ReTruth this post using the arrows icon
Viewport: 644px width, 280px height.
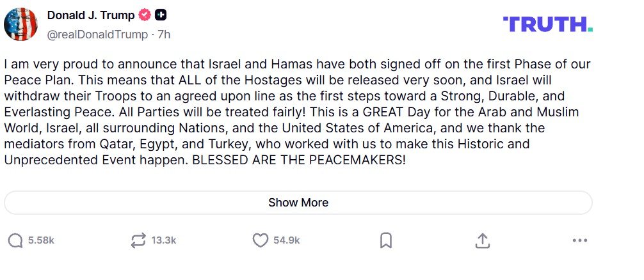138,240
